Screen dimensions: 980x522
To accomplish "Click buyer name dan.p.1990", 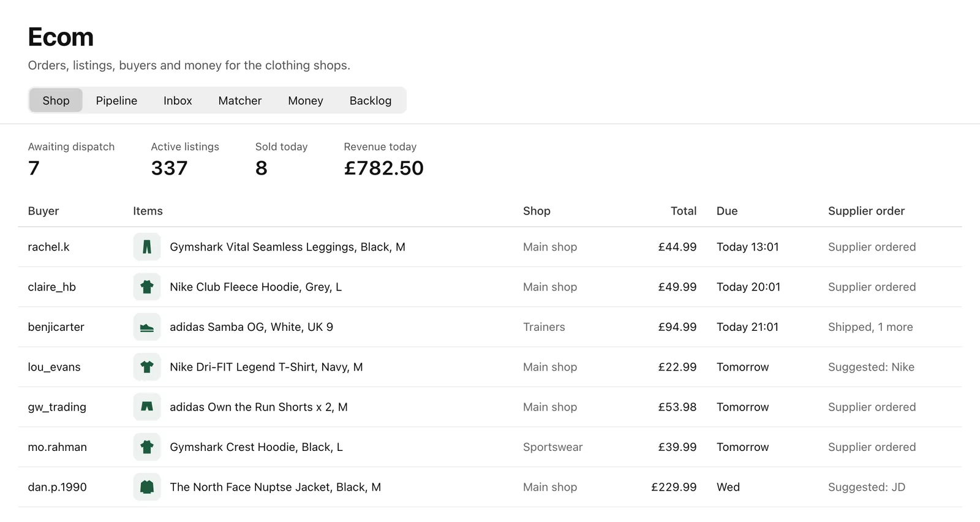I will (x=58, y=487).
